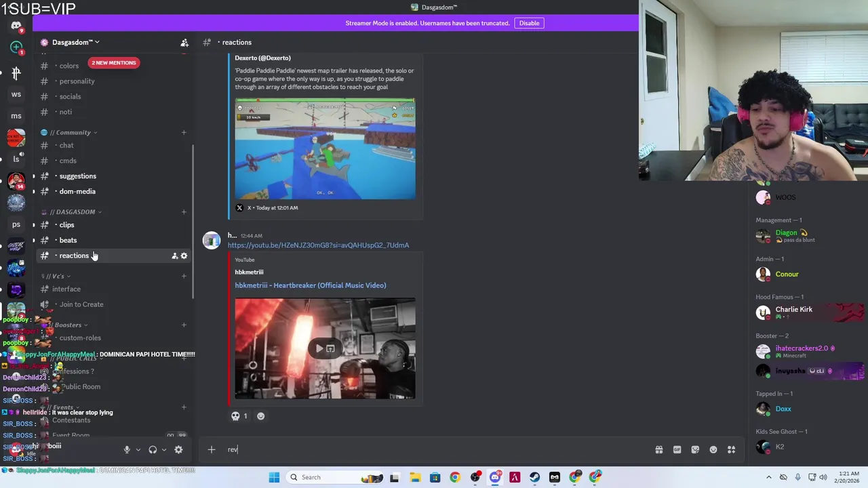Open the chat channel
The width and height of the screenshot is (868, 488).
tap(115, 146)
